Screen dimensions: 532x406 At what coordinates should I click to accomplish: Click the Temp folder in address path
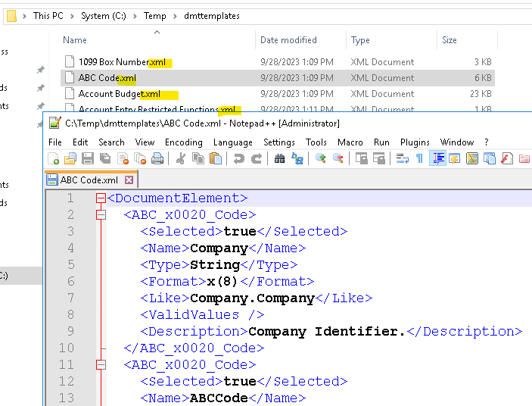(x=154, y=15)
